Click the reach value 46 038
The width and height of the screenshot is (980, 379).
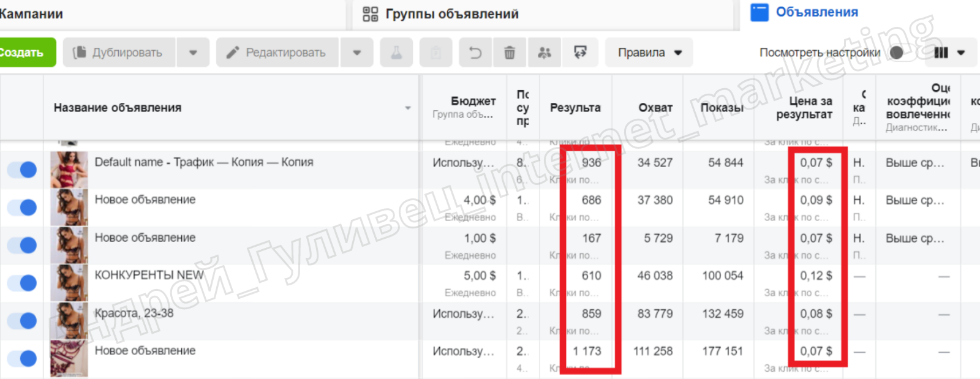click(x=655, y=276)
